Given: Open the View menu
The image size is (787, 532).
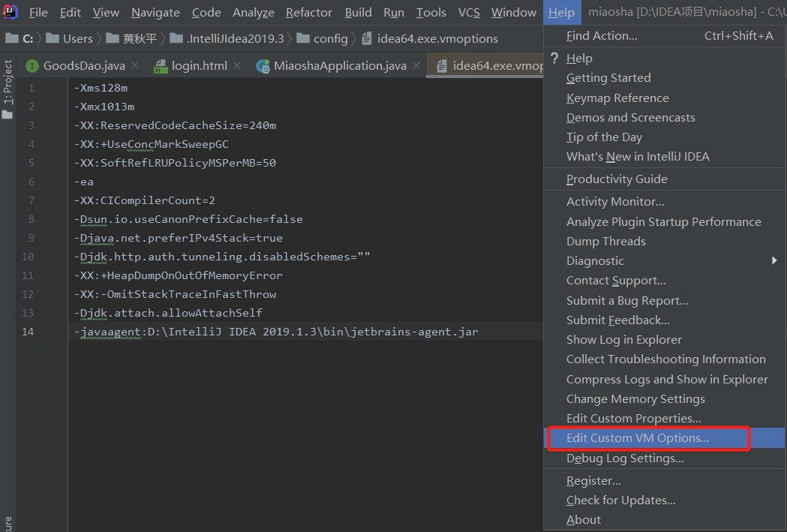Looking at the screenshot, I should [106, 12].
